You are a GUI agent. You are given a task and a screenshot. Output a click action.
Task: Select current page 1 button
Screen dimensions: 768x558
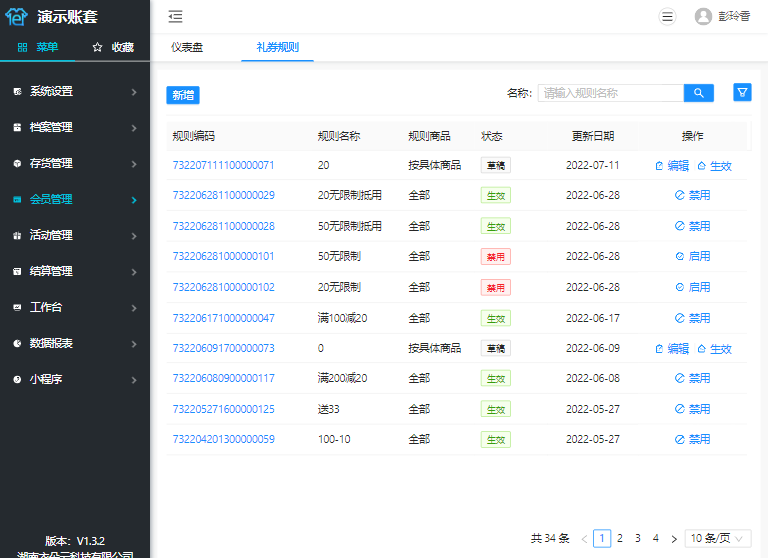602,538
